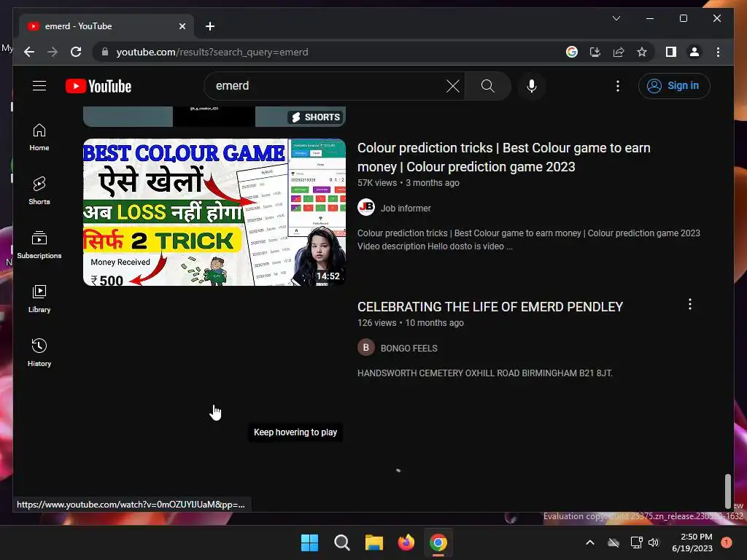Click the Colour prediction video description snippet

pos(528,239)
